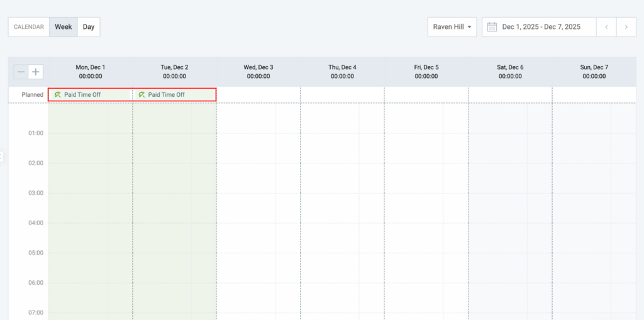This screenshot has height=320, width=644.
Task: Go to next week using right arrow
Action: pos(626,27)
